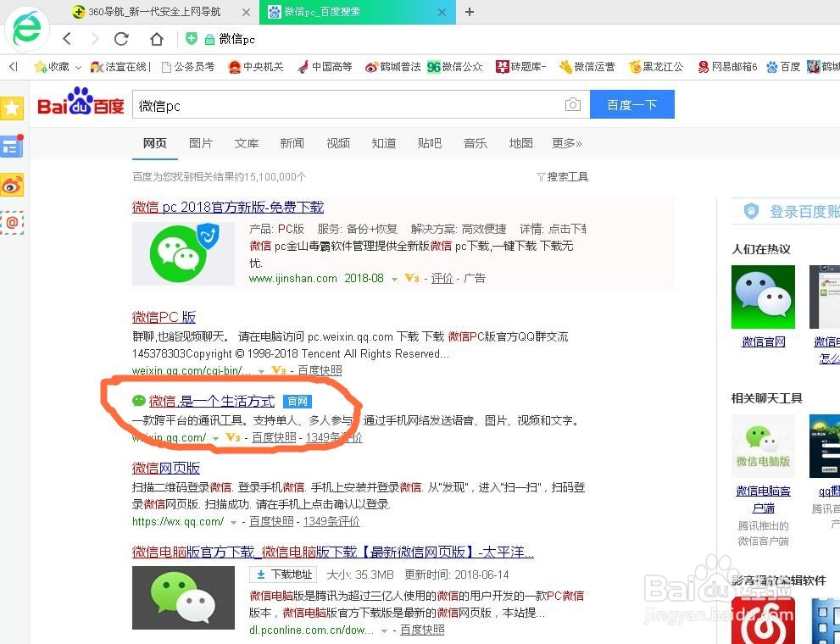Click the 官网 badge

tap(297, 402)
